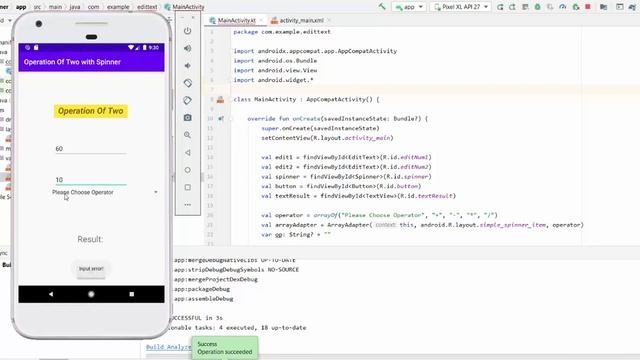Click the app:assembleDebug build output line

[204, 299]
